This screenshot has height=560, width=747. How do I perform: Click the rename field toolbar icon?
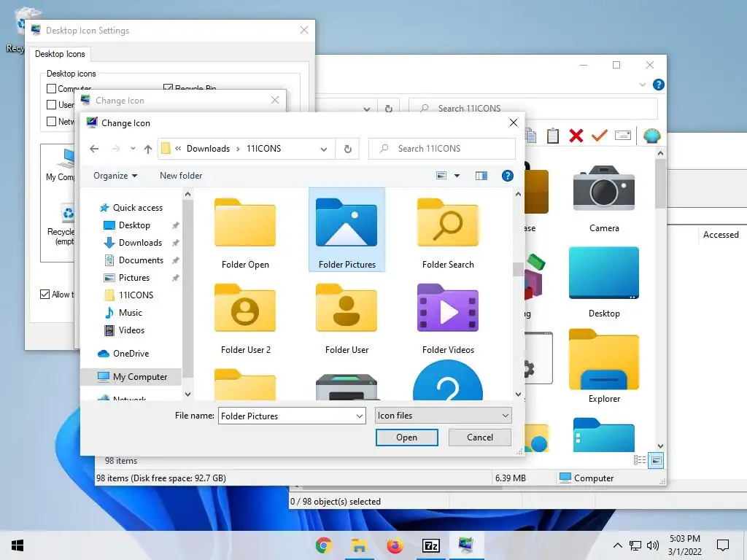pyautogui.click(x=623, y=136)
